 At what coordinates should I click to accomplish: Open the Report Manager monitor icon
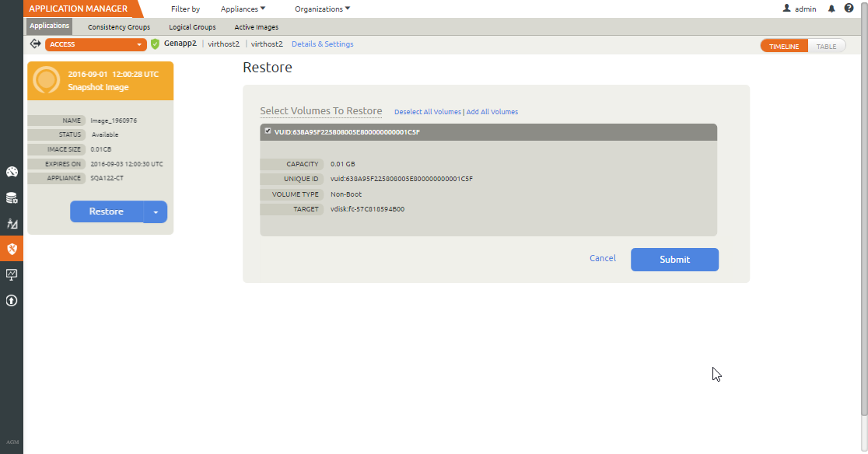pyautogui.click(x=12, y=275)
